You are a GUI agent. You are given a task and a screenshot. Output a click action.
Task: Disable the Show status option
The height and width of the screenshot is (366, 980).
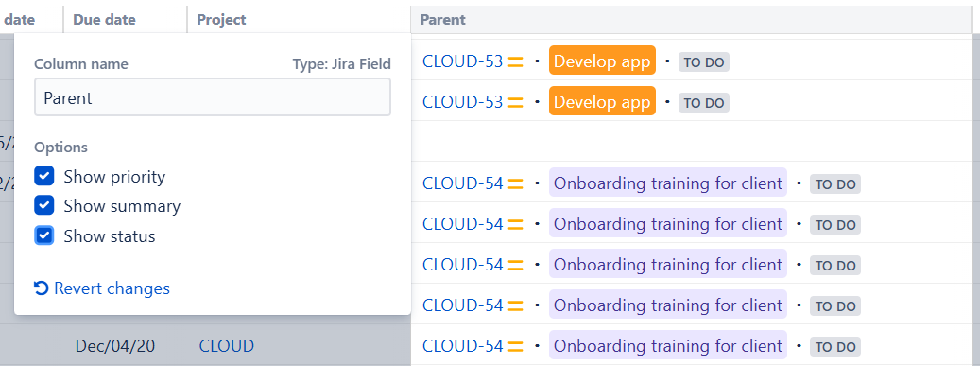[43, 235]
